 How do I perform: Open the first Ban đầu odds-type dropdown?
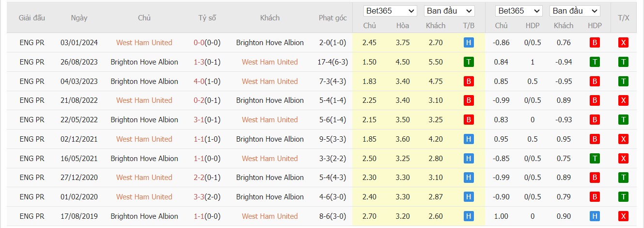click(x=449, y=11)
